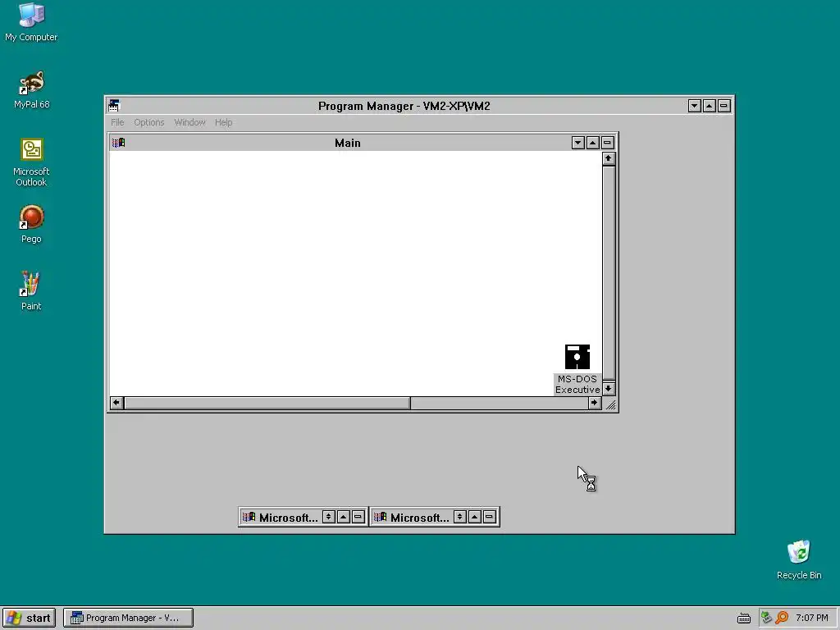
Task: Maximize Program Manager with its up-arrow button
Action: (709, 106)
